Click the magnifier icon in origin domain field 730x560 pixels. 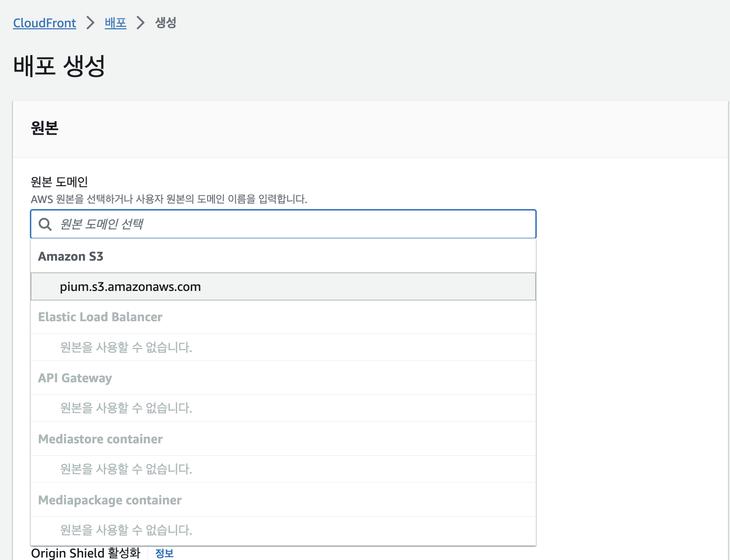[x=45, y=224]
